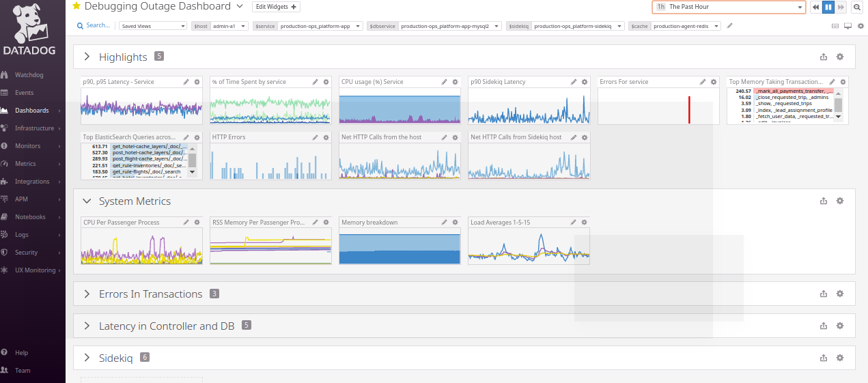Edit CPU usage (%) Service widget

[445, 82]
